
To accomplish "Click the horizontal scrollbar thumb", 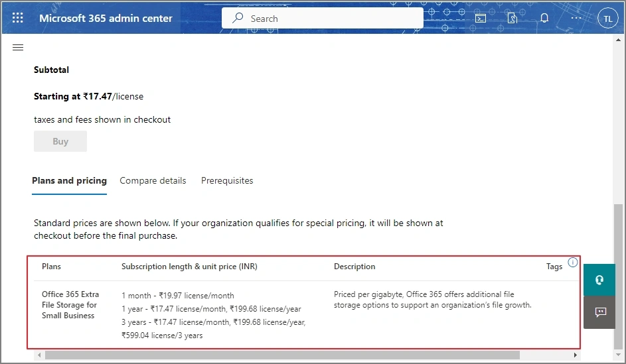I will click(282, 355).
